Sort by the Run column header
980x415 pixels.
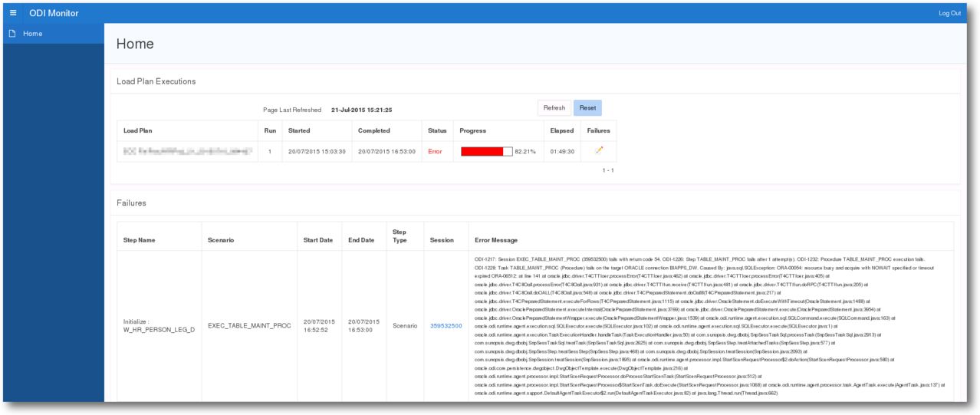270,130
